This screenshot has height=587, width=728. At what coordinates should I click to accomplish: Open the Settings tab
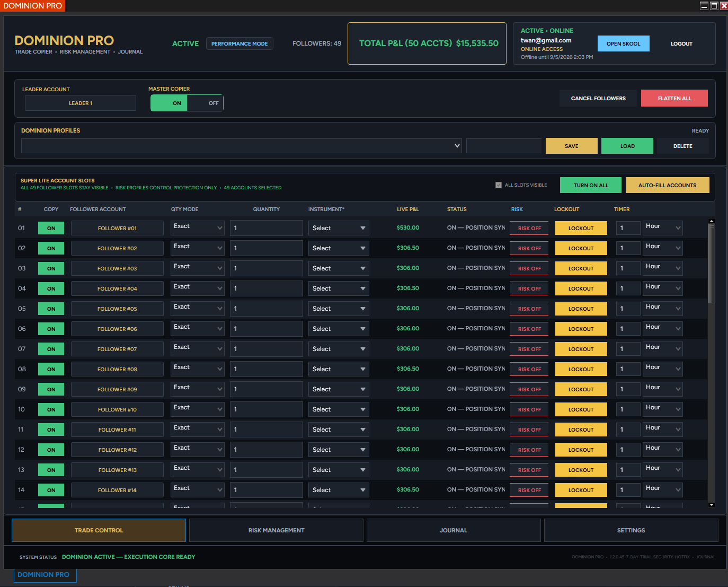631,530
